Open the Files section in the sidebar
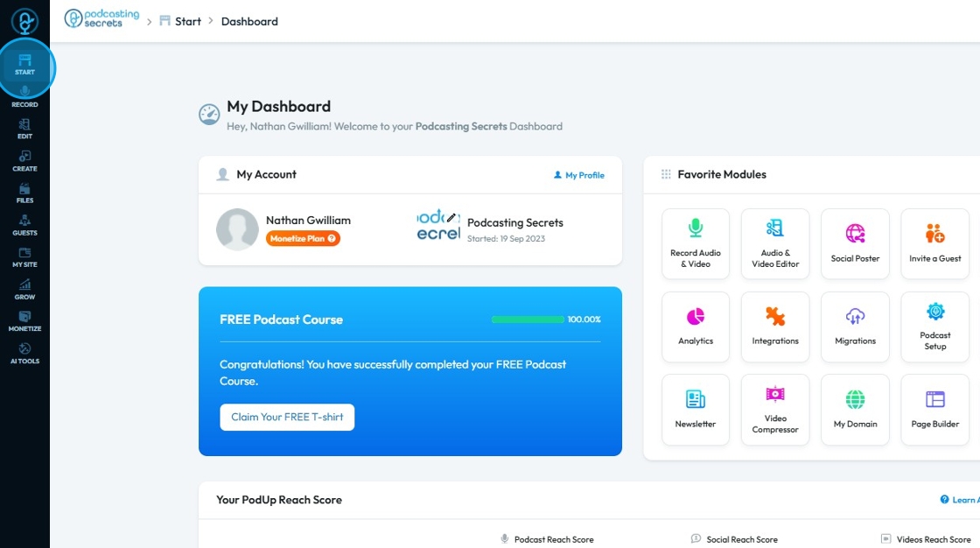This screenshot has height=548, width=980. coord(24,193)
